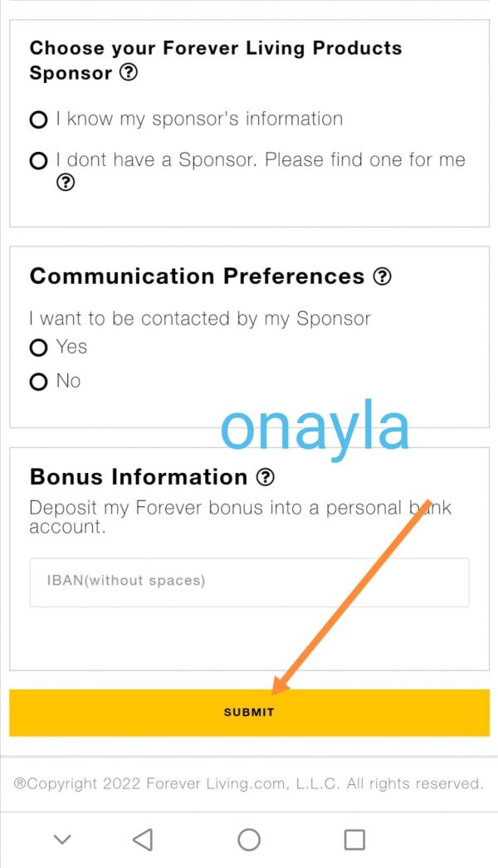This screenshot has height=868, width=498.
Task: Open help icon beside Sponsor heading
Action: point(129,73)
